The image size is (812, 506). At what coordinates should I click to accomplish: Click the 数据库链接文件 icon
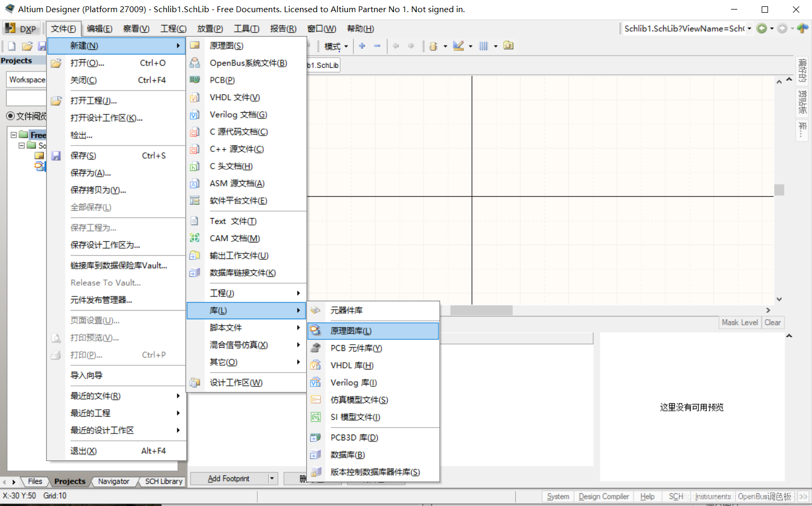[x=195, y=273]
